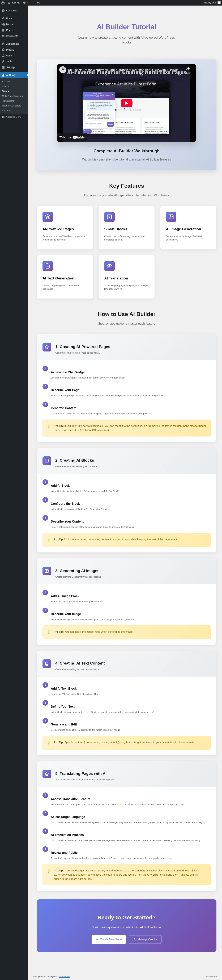Image resolution: width=222 pixels, height=980 pixels.
Task: Click the AI Image Generation feature card icon
Action: [171, 217]
